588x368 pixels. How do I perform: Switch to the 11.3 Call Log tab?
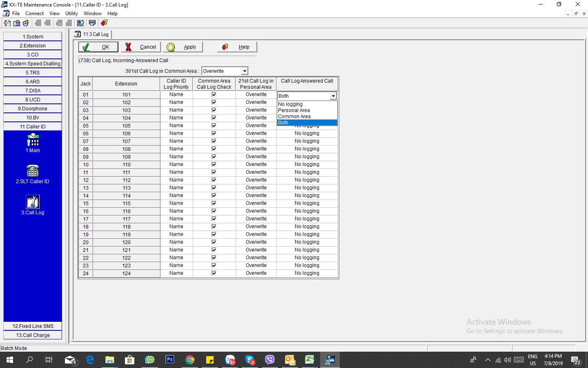[92, 34]
